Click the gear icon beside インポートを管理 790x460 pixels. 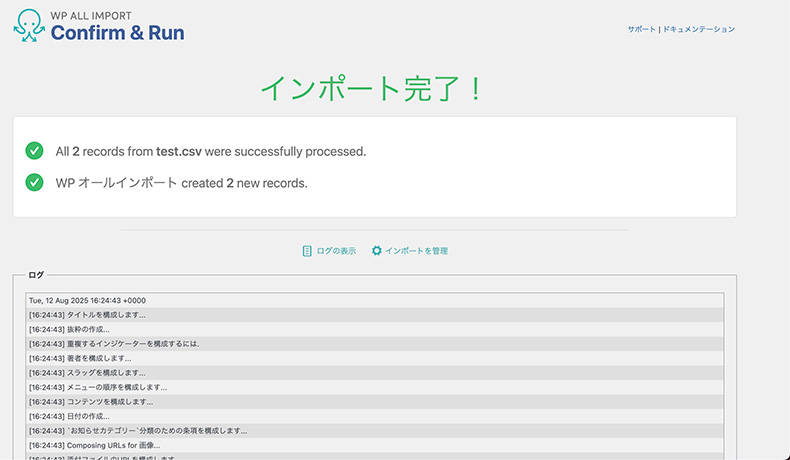(376, 250)
